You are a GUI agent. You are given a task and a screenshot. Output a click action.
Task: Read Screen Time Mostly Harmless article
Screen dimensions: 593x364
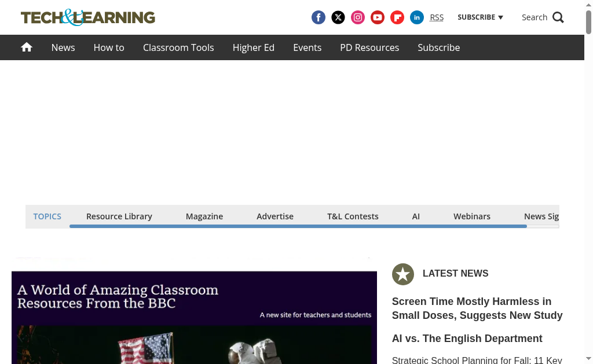(x=477, y=308)
